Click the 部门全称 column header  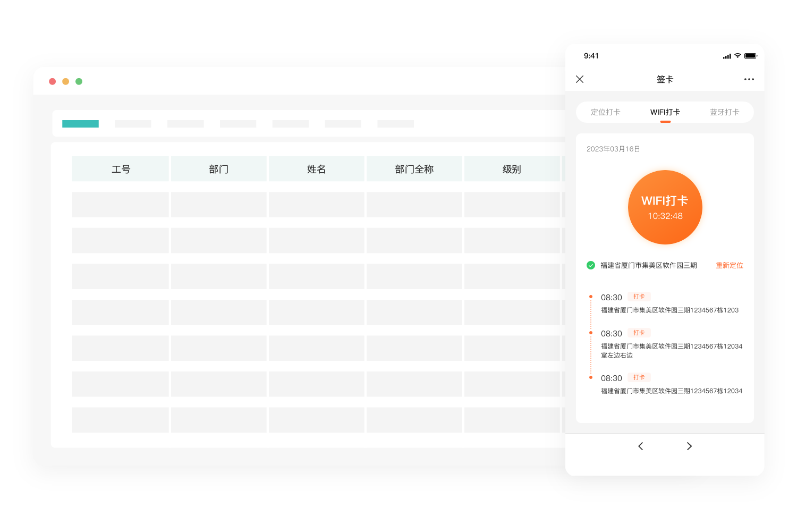[414, 169]
